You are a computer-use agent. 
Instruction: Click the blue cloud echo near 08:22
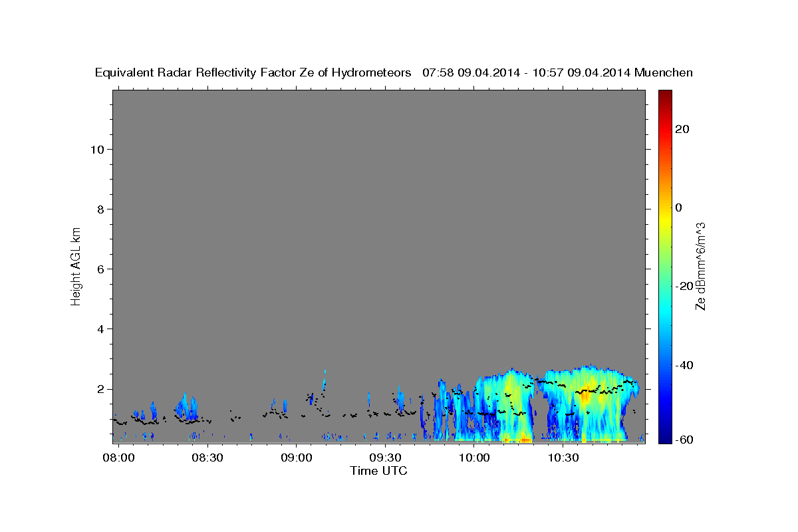coord(185,406)
